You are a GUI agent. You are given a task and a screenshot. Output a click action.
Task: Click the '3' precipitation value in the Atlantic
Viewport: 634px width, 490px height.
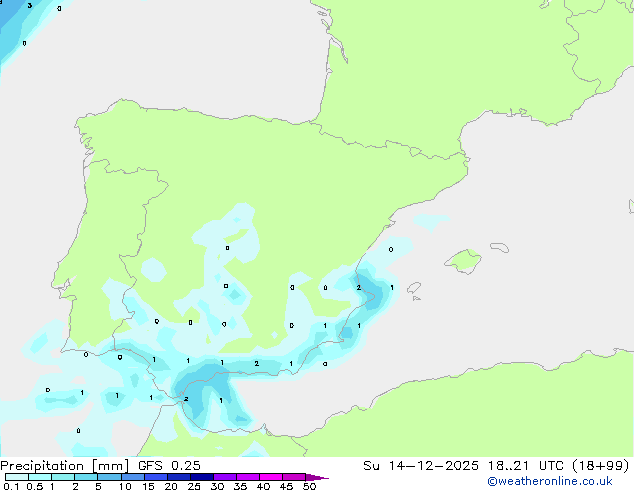(x=30, y=6)
